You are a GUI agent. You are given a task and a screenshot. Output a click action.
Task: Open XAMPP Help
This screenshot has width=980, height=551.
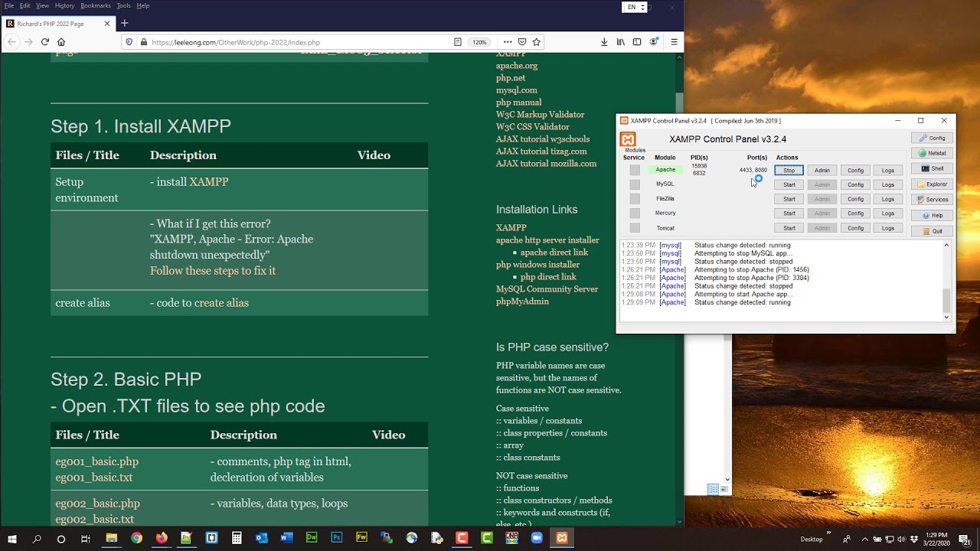[x=932, y=215]
